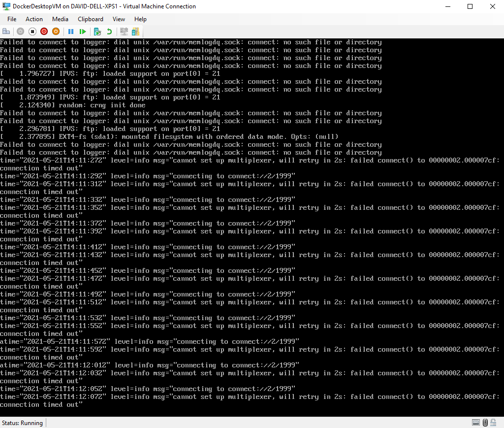Click the mouse capture status icon
This screenshot has height=428, width=504.
[x=485, y=423]
